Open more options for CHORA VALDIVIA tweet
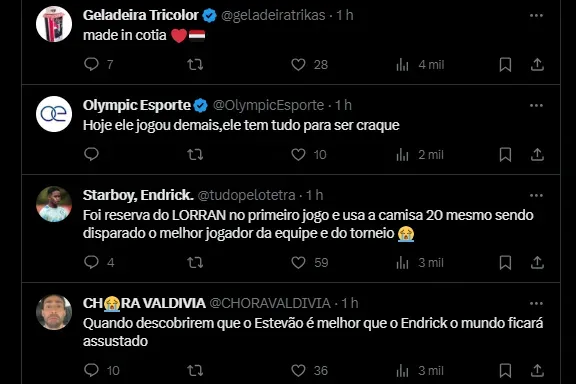Image resolution: width=576 pixels, height=384 pixels. [x=536, y=304]
